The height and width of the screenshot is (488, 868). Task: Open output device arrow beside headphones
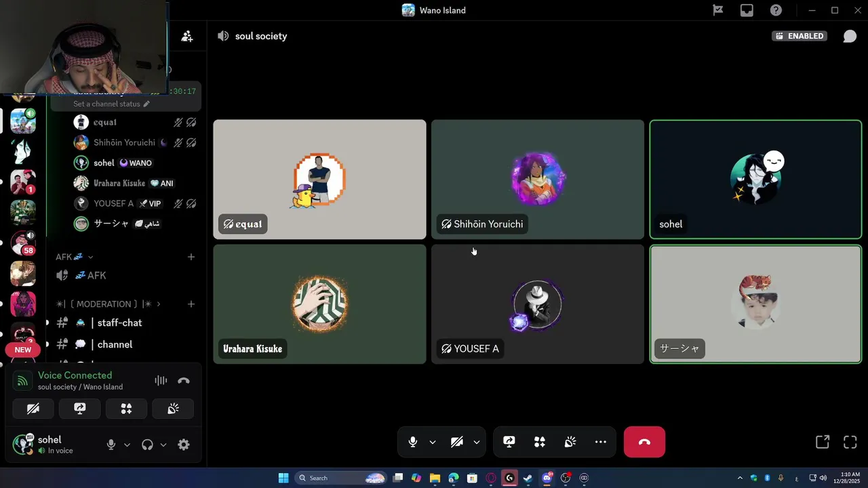pyautogui.click(x=163, y=445)
